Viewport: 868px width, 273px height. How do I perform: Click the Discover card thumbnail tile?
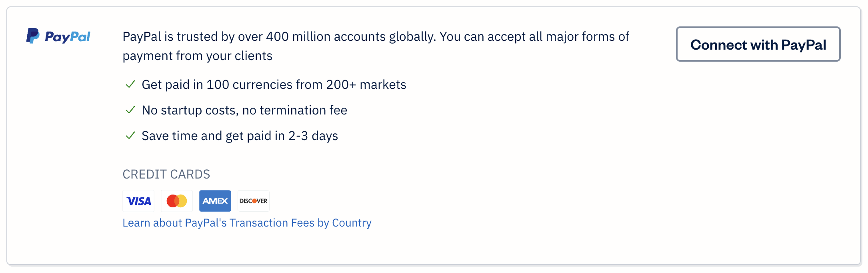click(253, 201)
